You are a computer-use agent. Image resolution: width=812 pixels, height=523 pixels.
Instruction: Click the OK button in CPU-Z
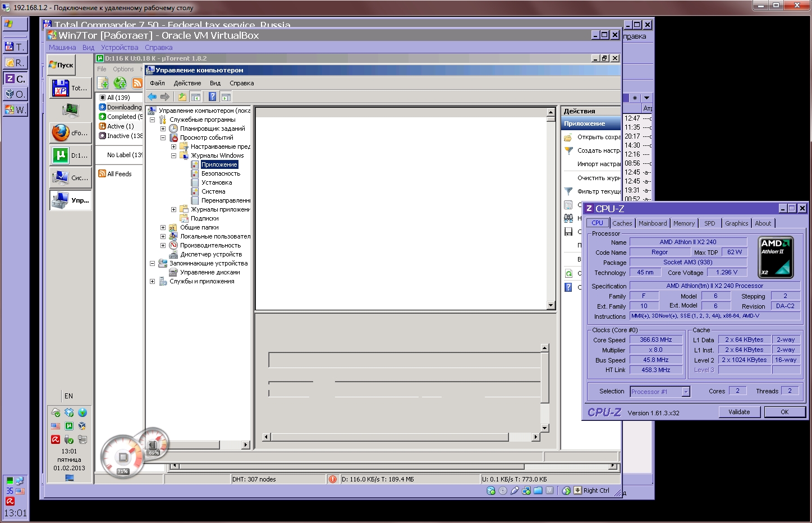[x=784, y=412]
